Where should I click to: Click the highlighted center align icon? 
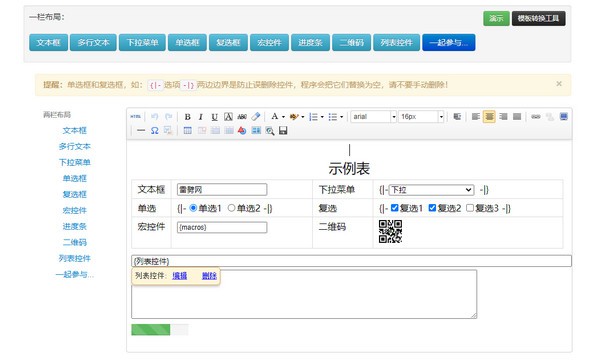(489, 116)
